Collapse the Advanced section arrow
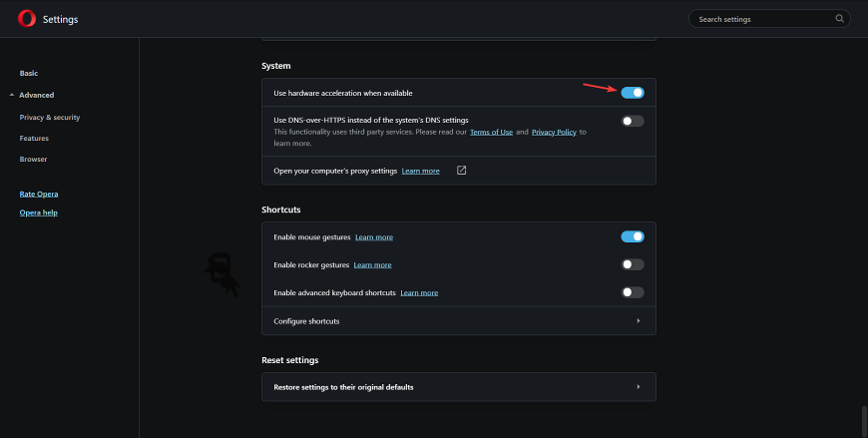 [x=12, y=95]
